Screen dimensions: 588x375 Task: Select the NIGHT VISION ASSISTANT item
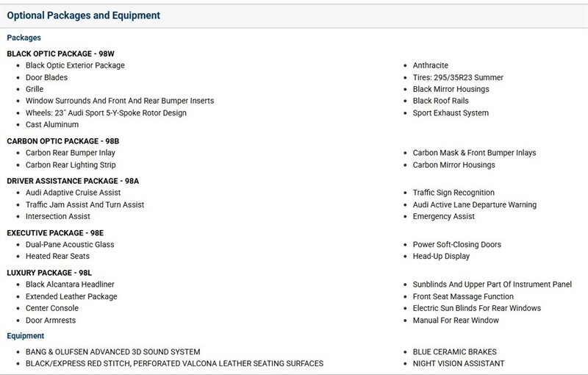click(458, 363)
